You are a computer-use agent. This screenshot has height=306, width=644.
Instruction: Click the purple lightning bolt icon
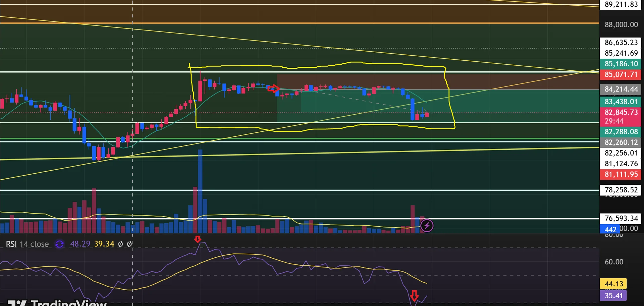pyautogui.click(x=427, y=226)
